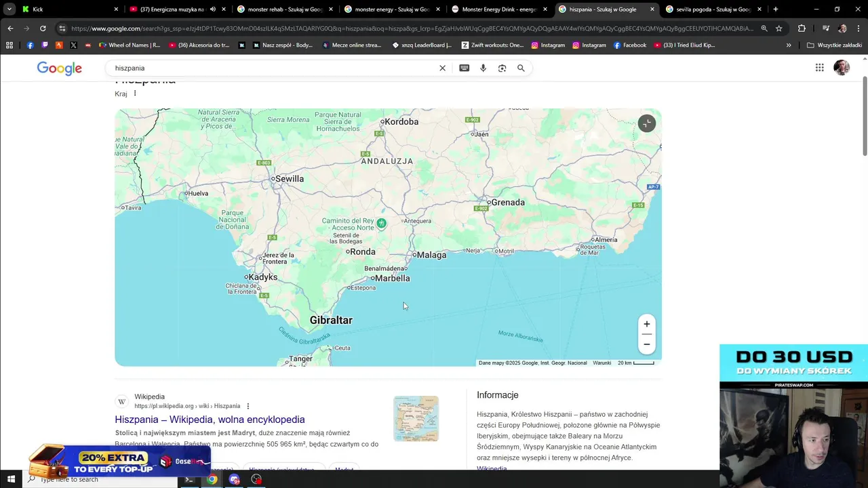Click the Kordoba label on the map

click(x=401, y=121)
